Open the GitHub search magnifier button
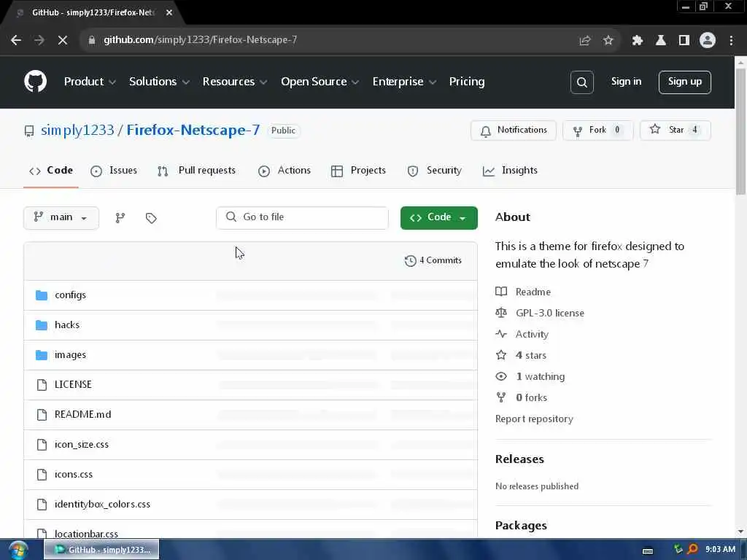 [581, 82]
